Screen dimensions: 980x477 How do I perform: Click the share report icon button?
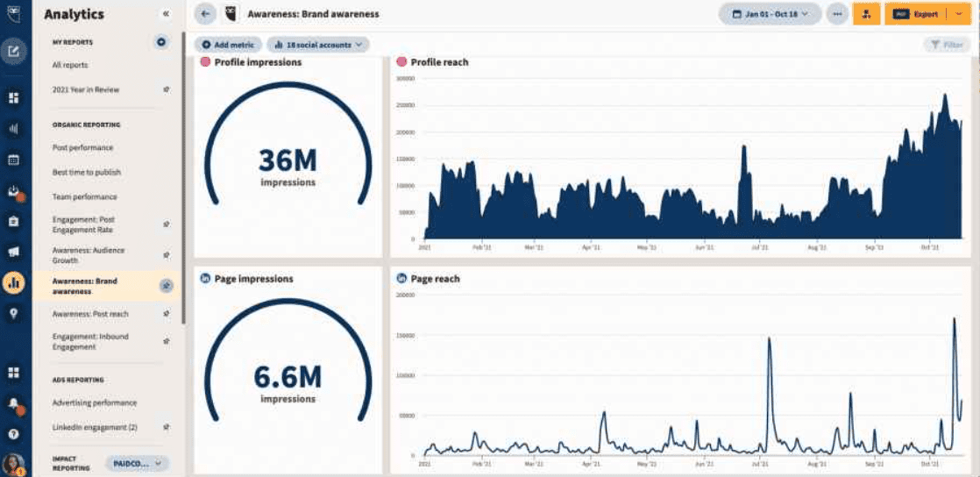tap(866, 14)
